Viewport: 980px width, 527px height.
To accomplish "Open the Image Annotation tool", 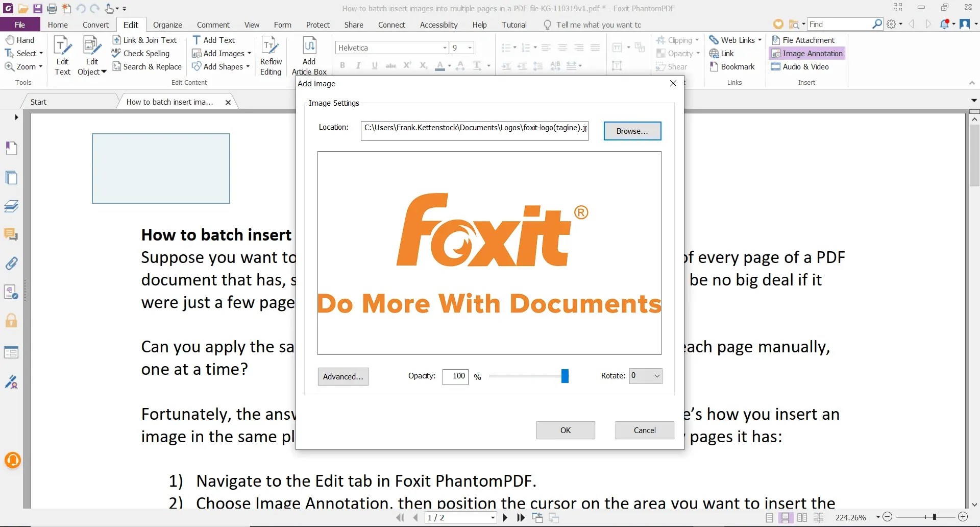I will click(x=808, y=53).
